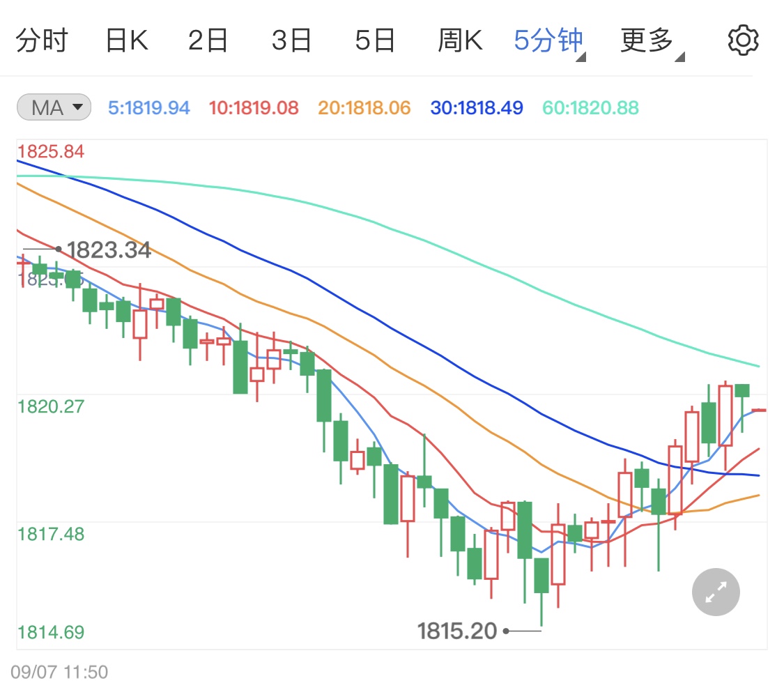Viewport: 784px width, 690px height.
Task: Click the axis label 1814.69
Action: tap(50, 632)
